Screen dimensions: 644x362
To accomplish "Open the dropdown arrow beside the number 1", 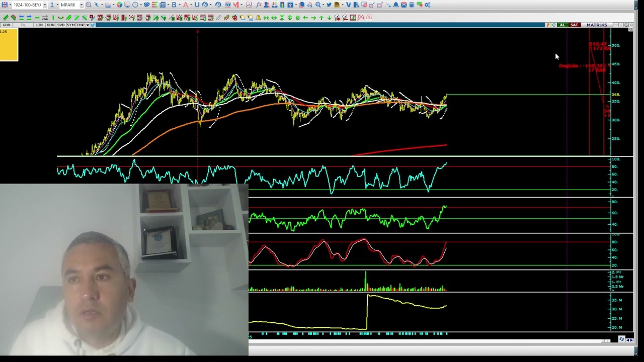I will 57,5.
